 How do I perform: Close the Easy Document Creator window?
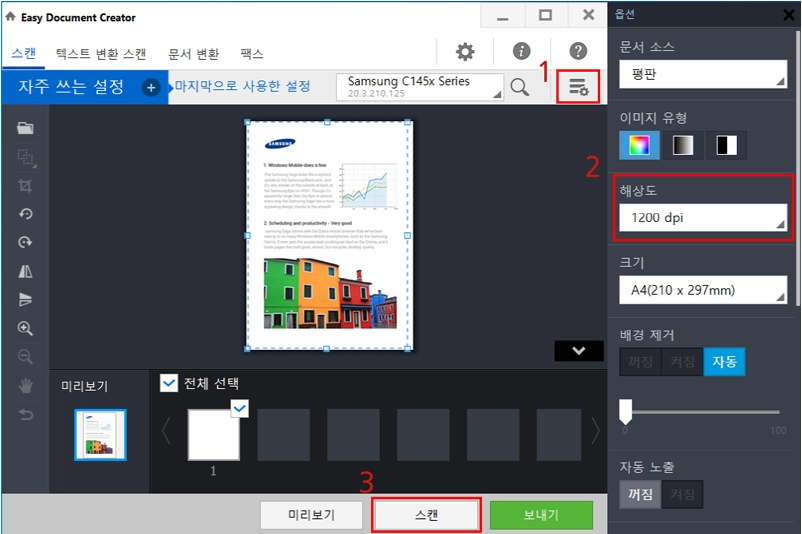tap(588, 15)
